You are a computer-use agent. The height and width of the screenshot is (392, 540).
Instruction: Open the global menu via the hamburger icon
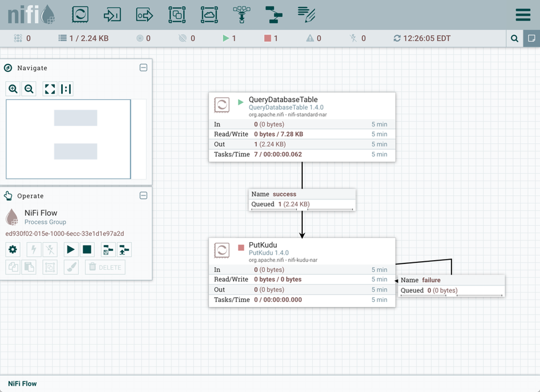[x=523, y=15]
